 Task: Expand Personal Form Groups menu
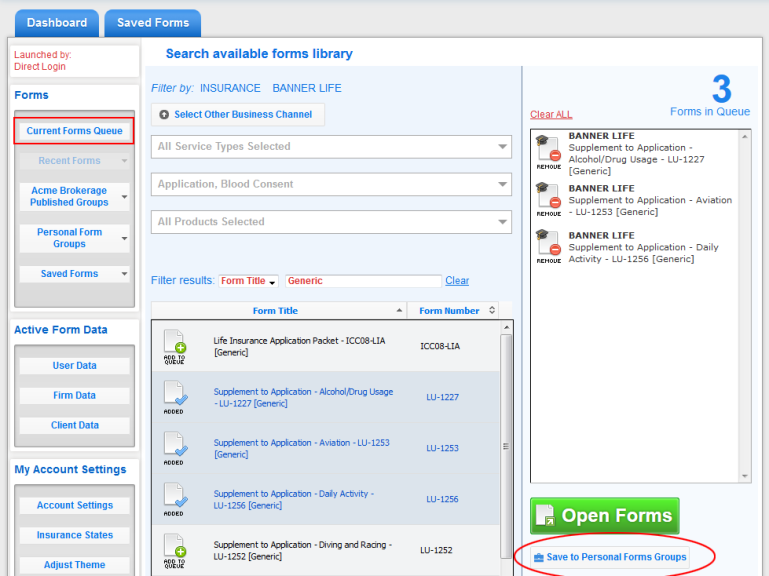tap(74, 238)
